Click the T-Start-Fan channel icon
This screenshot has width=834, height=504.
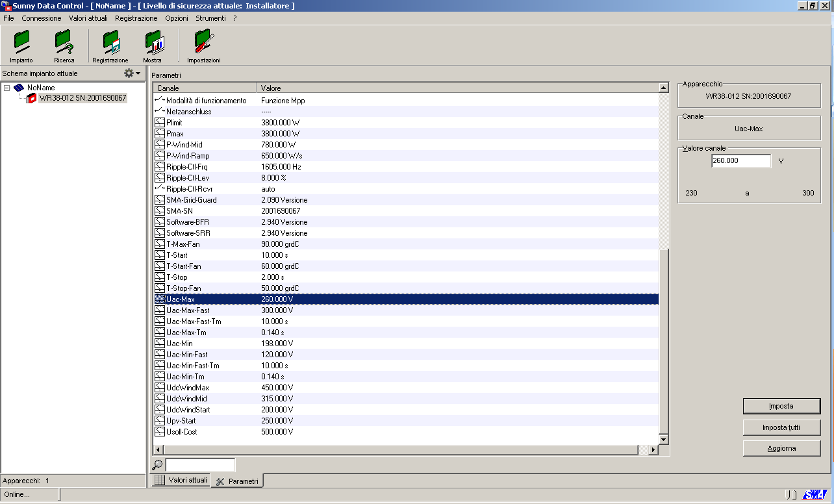pyautogui.click(x=160, y=266)
